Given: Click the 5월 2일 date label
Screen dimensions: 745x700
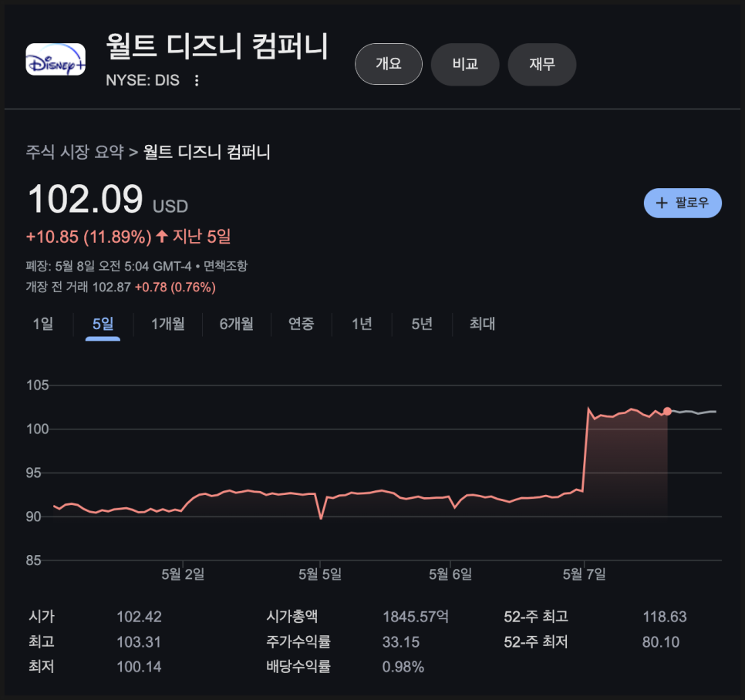Looking at the screenshot, I should tap(183, 574).
